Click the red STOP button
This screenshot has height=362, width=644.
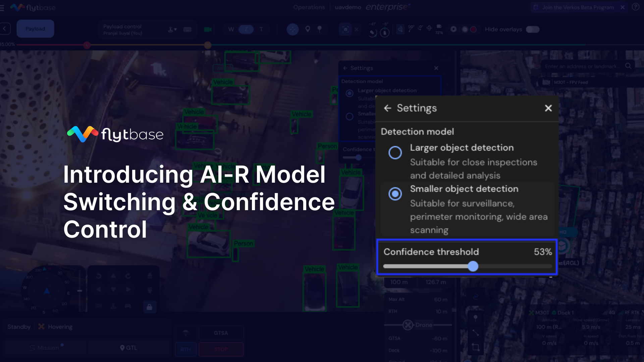tap(221, 349)
